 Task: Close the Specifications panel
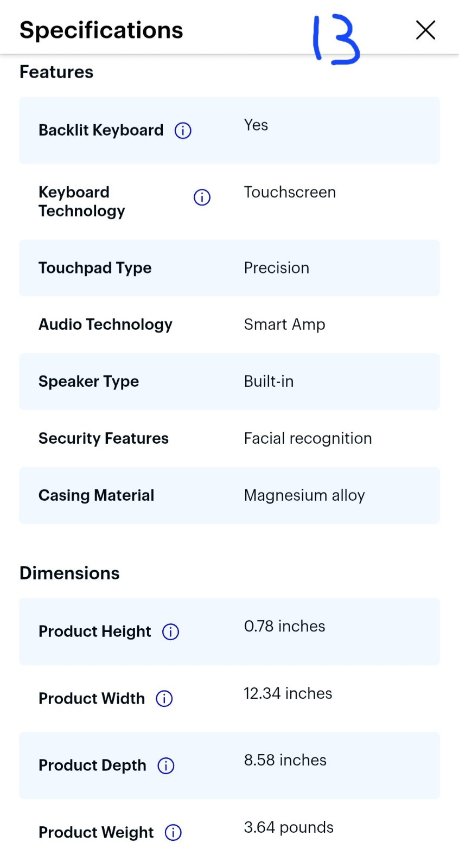tap(425, 30)
